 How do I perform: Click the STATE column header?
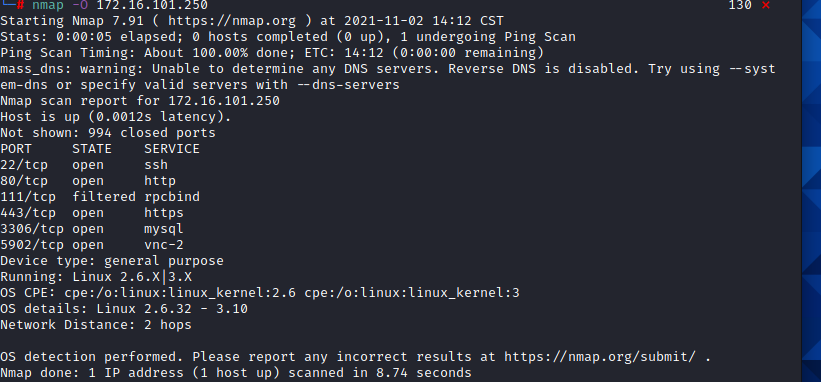point(92,149)
